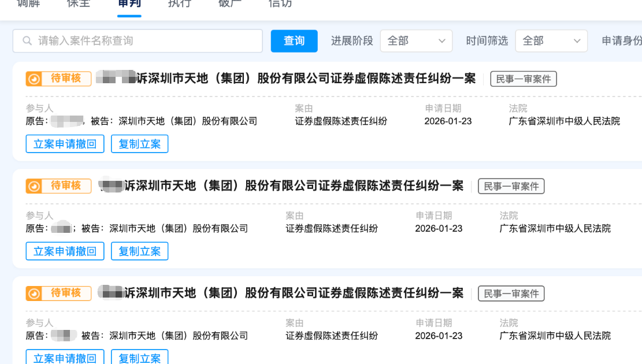Screen dimensions: 642x364
Task: Click 立案申请撤回 on the first case
Action: 65,144
